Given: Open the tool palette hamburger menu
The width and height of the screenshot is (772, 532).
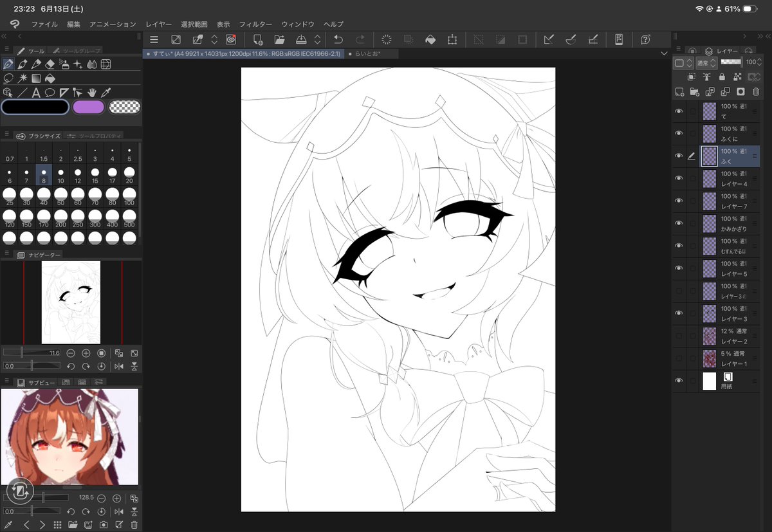Looking at the screenshot, I should (x=6, y=50).
